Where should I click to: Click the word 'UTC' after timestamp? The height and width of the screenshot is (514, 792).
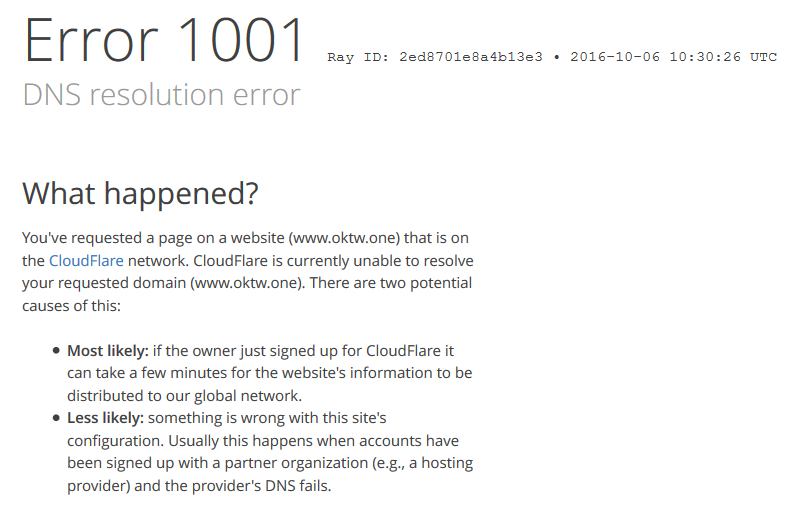coord(763,57)
